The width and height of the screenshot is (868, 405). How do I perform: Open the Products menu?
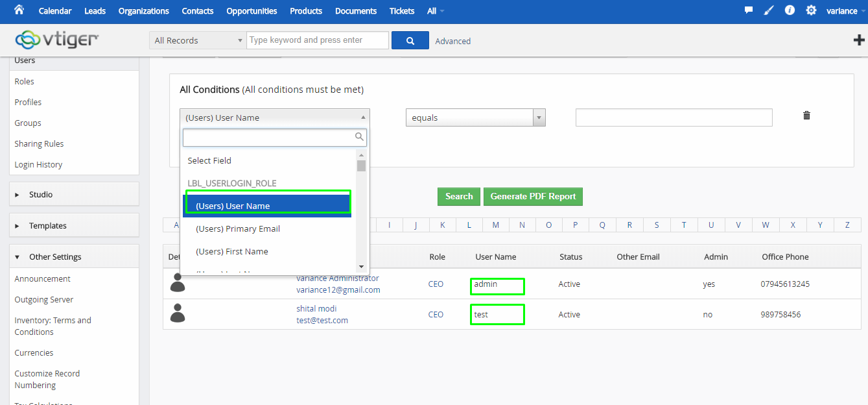(x=306, y=11)
